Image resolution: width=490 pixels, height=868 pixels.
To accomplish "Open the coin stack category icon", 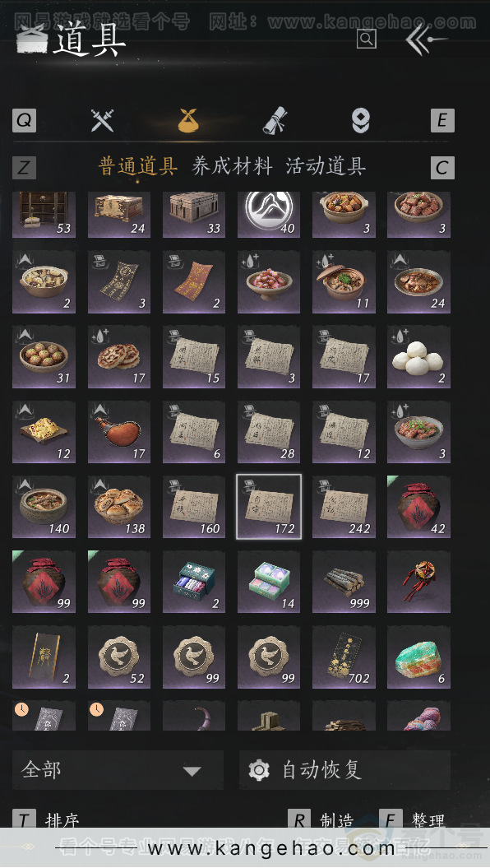I will [x=361, y=120].
